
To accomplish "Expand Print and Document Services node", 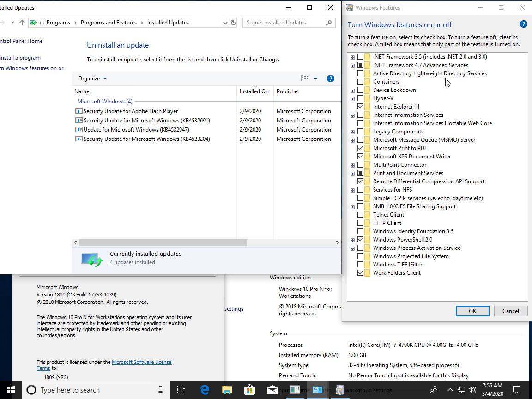I will pyautogui.click(x=352, y=173).
